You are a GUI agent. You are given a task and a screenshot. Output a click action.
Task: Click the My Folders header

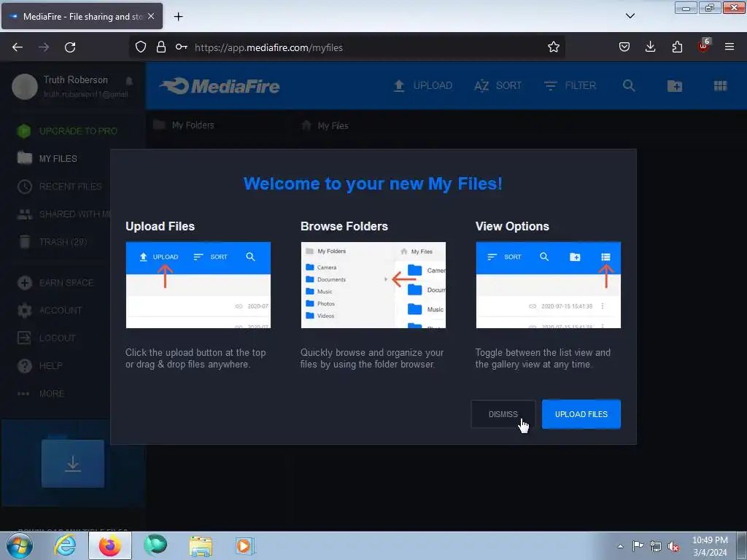point(185,125)
